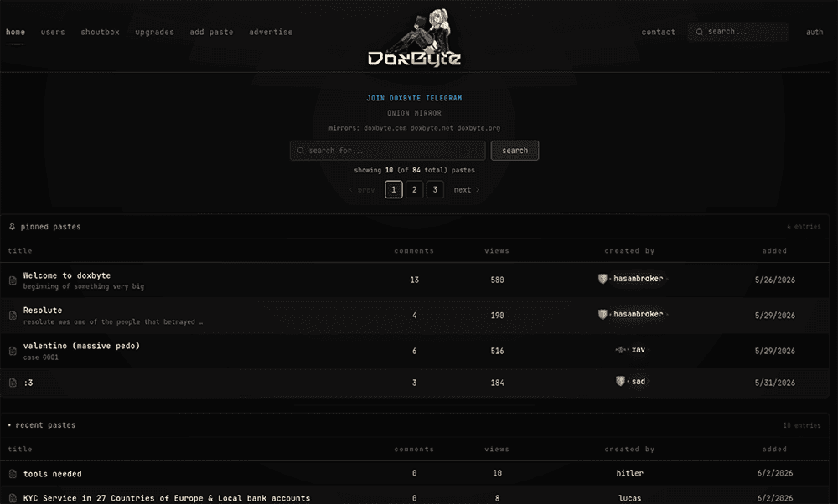
Task: Click the auth link
Action: tap(815, 32)
